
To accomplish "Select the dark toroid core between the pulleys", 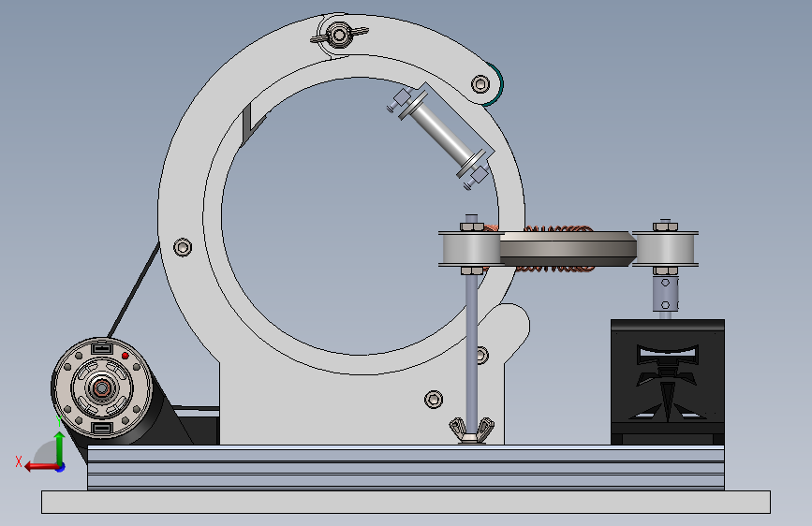I will pos(568,249).
